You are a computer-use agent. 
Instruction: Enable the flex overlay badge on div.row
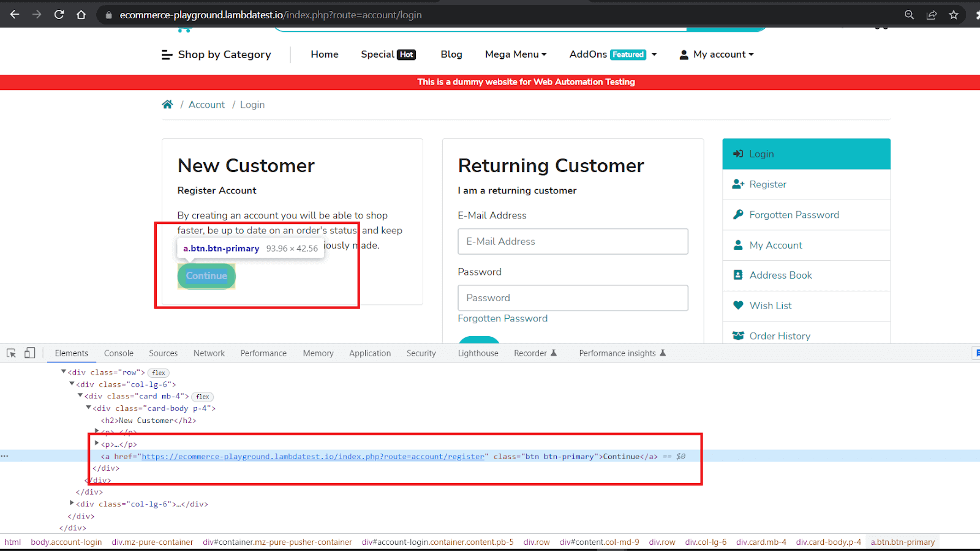click(x=158, y=372)
